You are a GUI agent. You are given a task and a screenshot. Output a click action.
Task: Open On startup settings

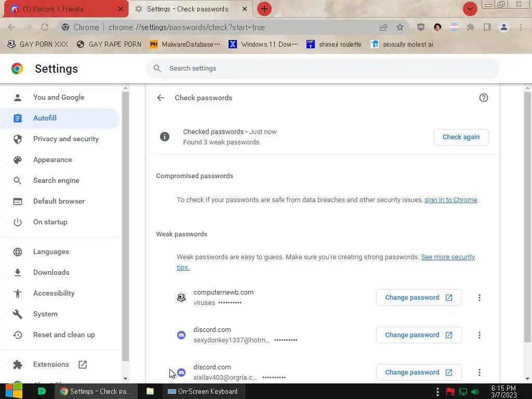50,222
